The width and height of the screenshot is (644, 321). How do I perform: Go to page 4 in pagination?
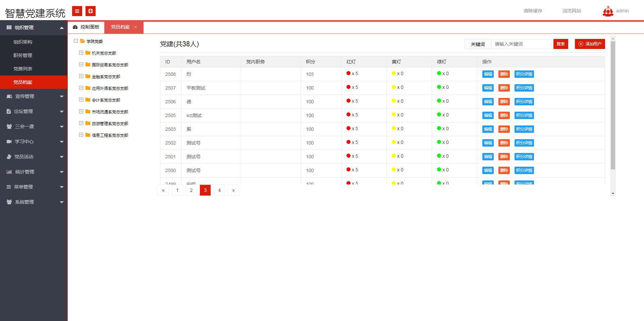point(219,190)
